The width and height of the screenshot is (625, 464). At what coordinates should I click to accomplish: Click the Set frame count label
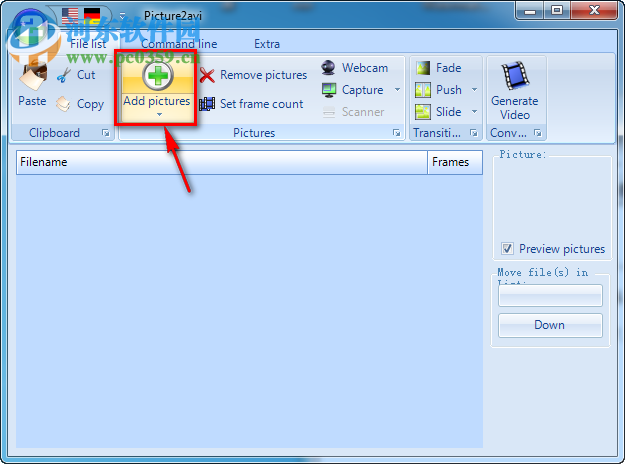click(x=261, y=104)
